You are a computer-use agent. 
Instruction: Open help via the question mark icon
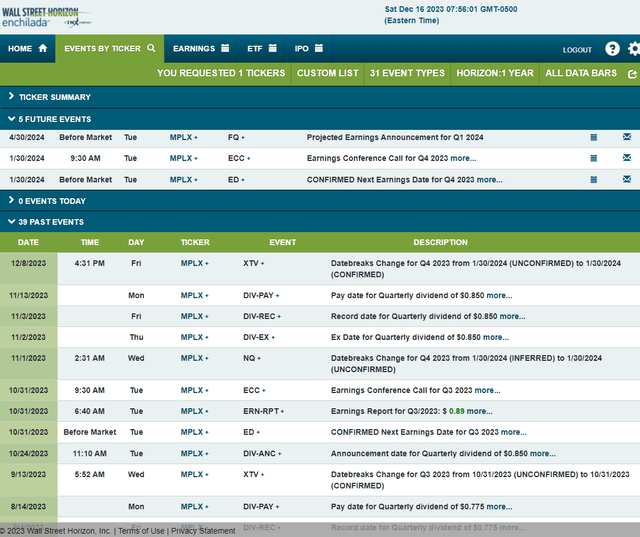[612, 49]
